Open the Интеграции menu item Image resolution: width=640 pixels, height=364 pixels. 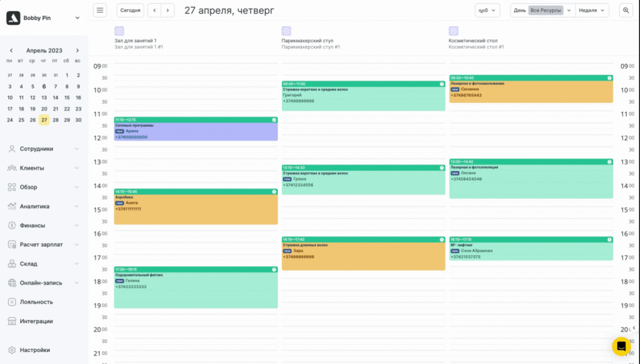(x=44, y=322)
